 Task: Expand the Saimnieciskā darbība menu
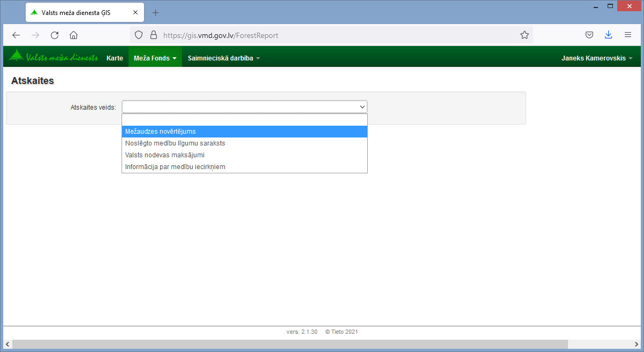tap(223, 58)
